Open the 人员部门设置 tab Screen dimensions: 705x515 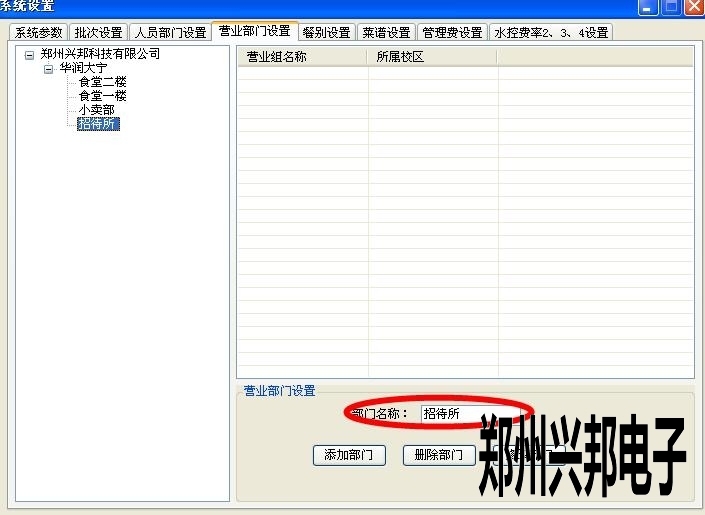(x=170, y=32)
